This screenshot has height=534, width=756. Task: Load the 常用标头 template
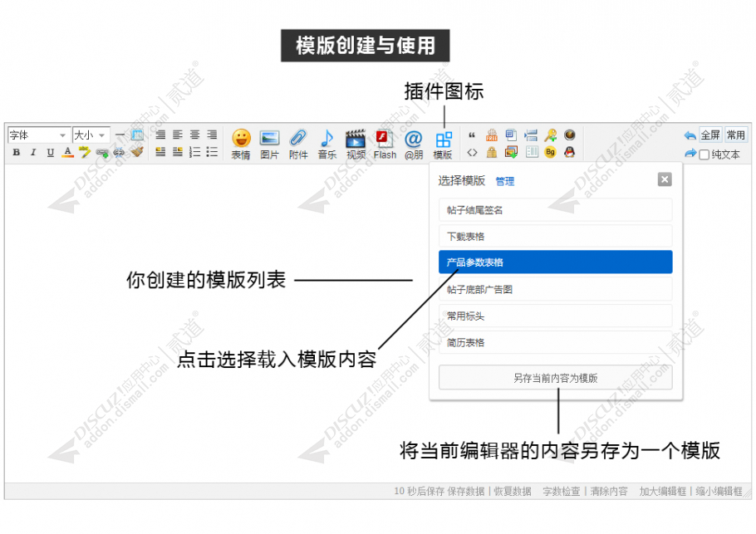point(556,316)
